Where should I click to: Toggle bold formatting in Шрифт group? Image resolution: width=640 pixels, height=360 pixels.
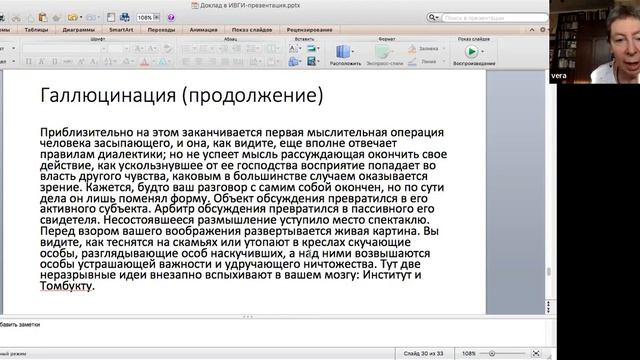28,62
